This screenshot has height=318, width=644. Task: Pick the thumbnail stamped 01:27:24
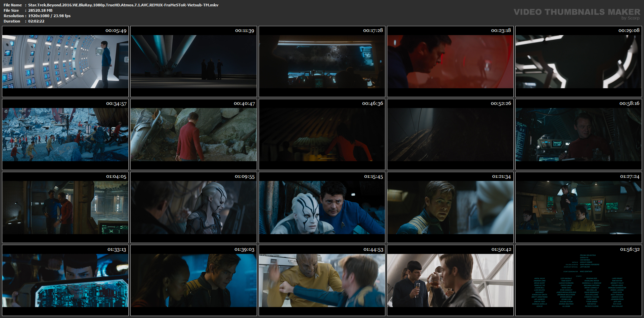(578, 207)
